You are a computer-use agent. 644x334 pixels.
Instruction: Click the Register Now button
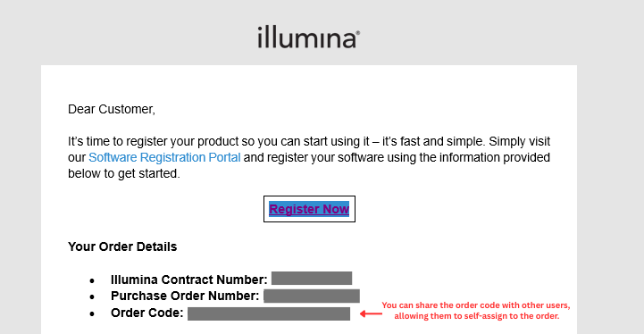pos(309,209)
